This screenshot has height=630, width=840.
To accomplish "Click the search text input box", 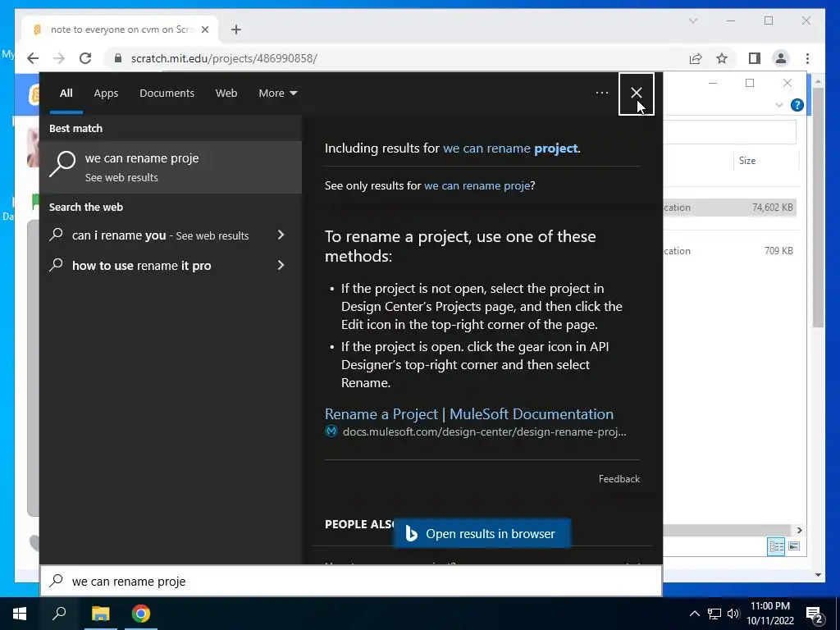I will point(351,582).
